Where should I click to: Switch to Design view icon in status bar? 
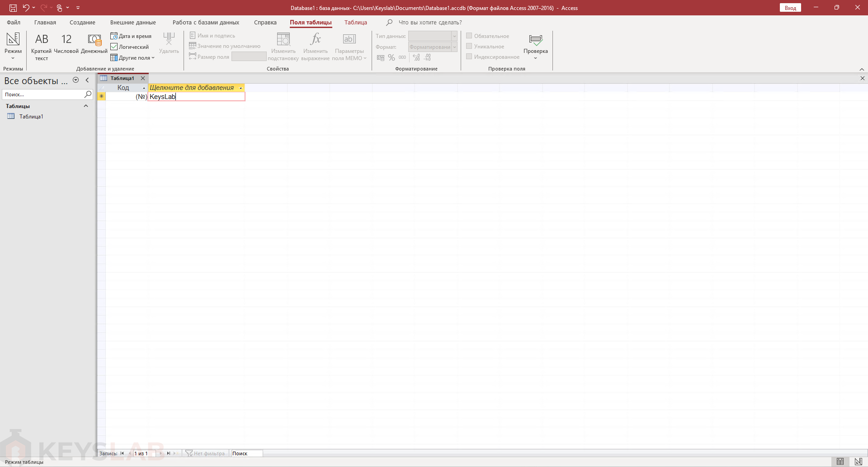859,462
